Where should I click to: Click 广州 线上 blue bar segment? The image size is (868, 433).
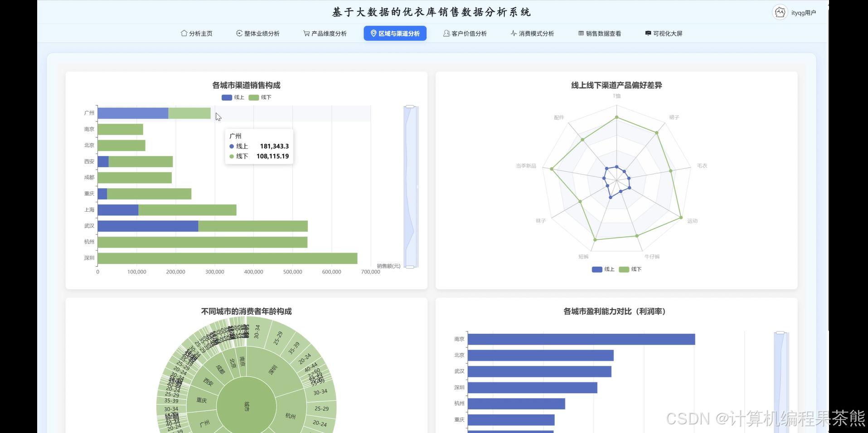pos(133,113)
